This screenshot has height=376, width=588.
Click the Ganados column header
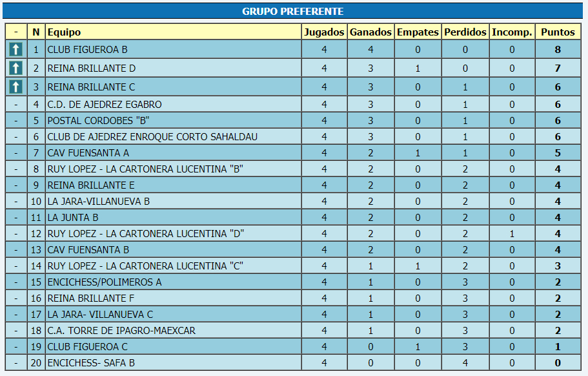(x=370, y=32)
